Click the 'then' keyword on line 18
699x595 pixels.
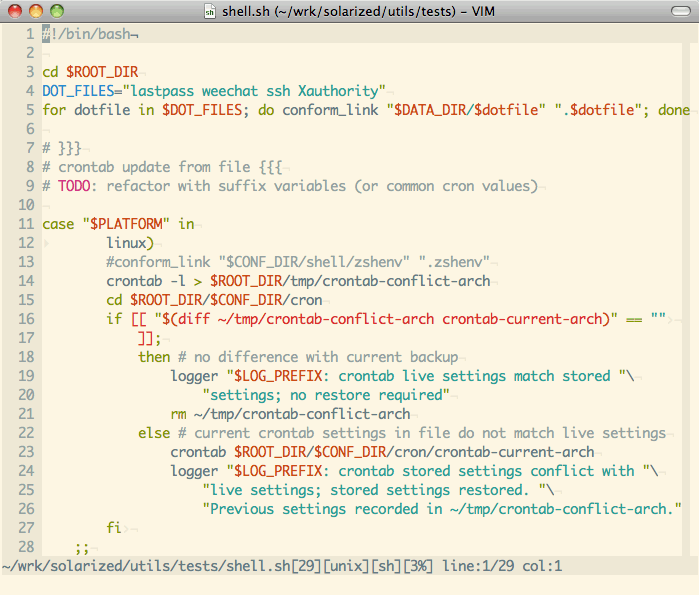(x=154, y=357)
